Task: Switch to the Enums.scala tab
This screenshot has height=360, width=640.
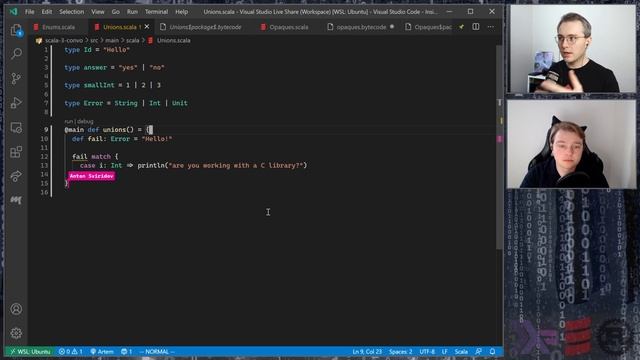Action: [58, 27]
